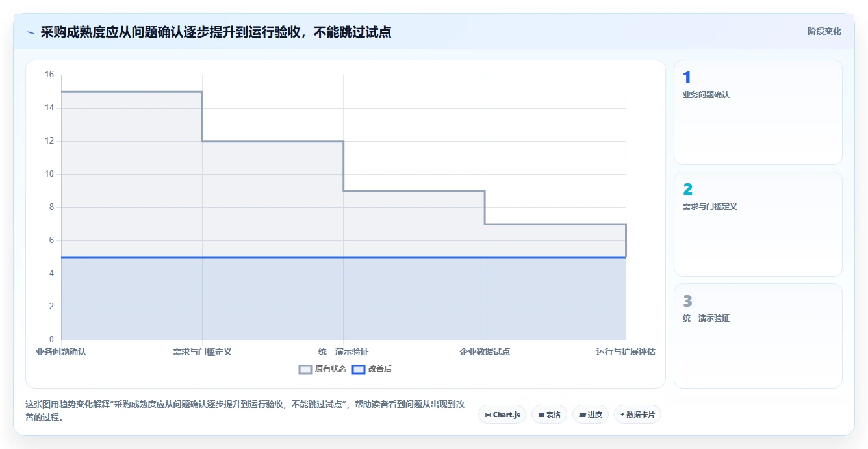Screen dimensions: 868x449
Task: Click x-axis label 企业数据试点
Action: click(485, 352)
